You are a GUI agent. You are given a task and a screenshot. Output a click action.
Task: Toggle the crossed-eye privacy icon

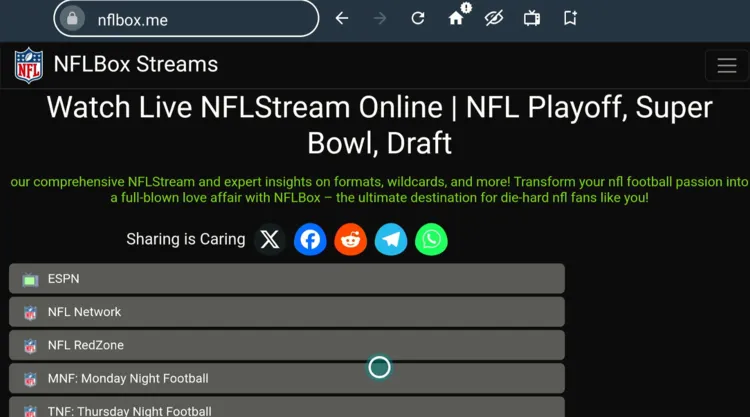pyautogui.click(x=494, y=19)
